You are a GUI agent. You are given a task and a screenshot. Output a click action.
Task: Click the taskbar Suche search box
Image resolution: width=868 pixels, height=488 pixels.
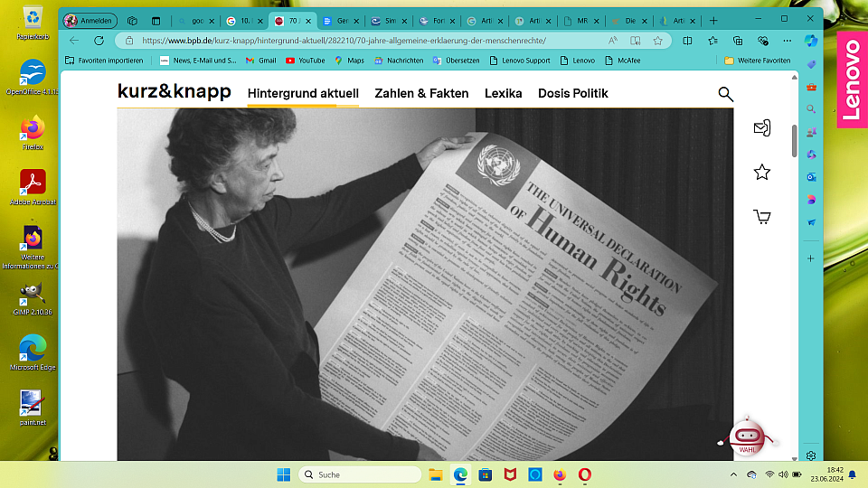360,474
